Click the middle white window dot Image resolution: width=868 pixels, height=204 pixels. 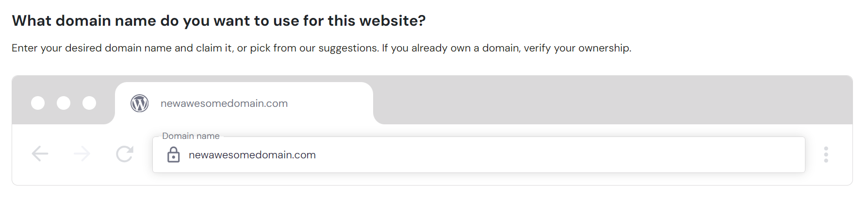[64, 103]
